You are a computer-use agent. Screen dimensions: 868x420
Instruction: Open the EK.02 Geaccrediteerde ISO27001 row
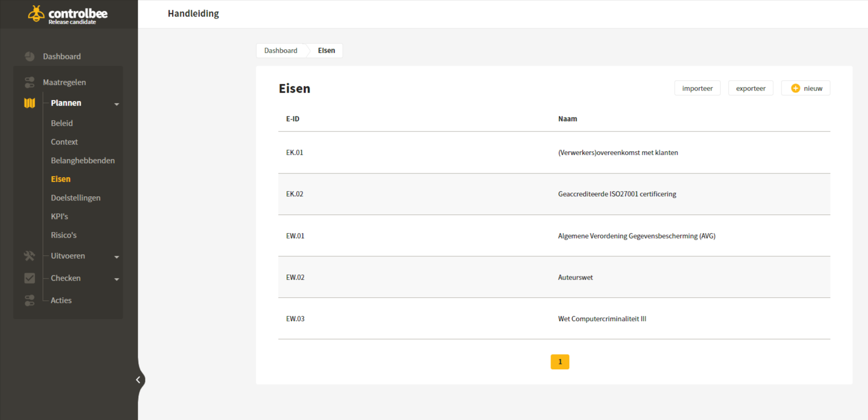(554, 194)
